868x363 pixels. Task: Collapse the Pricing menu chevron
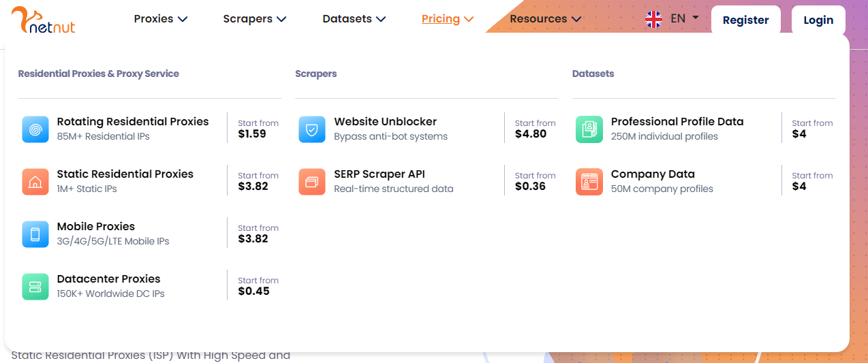pyautogui.click(x=468, y=20)
